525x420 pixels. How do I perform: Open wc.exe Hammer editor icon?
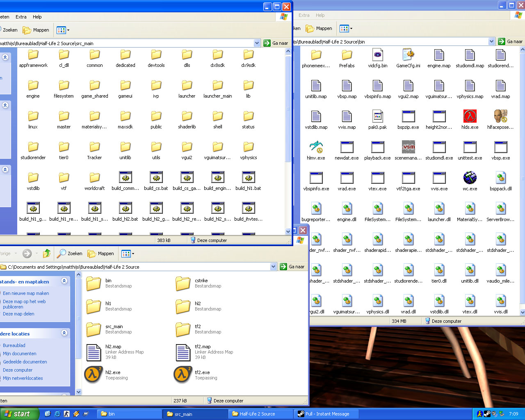click(470, 178)
